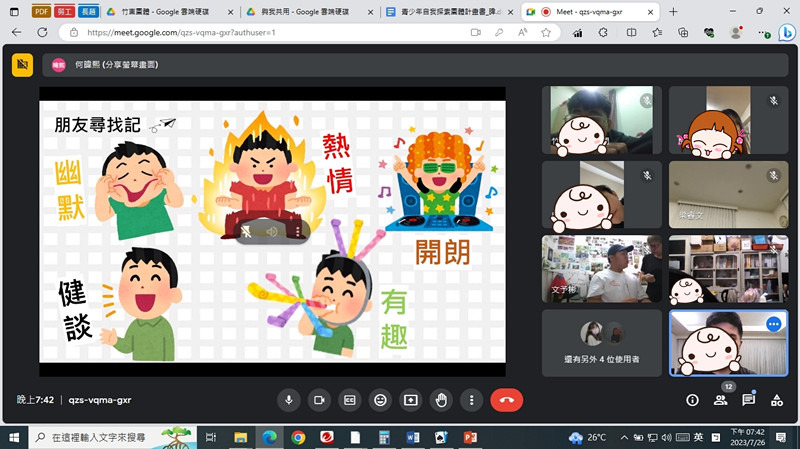
Task: Open the tile showing 4 other users
Action: pos(602,342)
